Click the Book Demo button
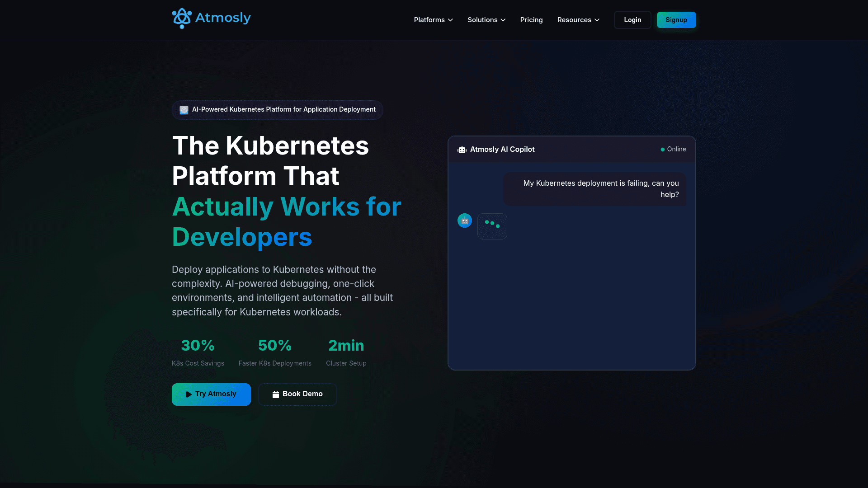Image resolution: width=868 pixels, height=488 pixels. tap(297, 394)
